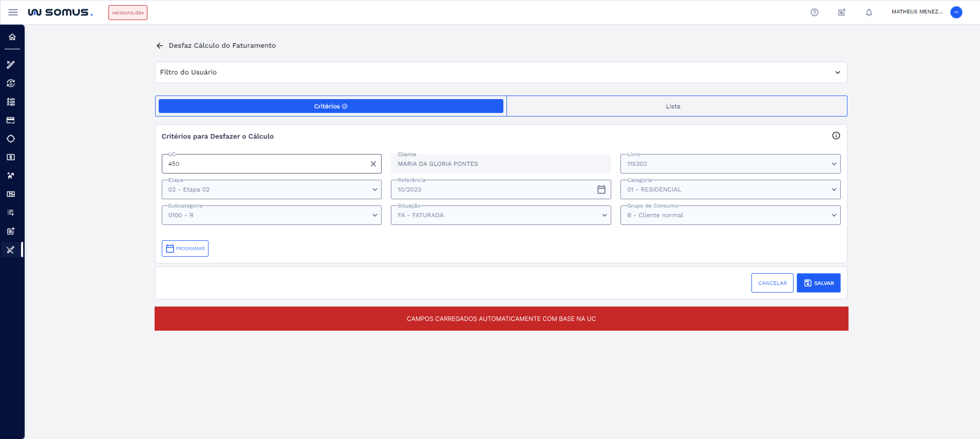Click the back arrow beside page title
This screenshot has height=439, width=980.
point(160,46)
